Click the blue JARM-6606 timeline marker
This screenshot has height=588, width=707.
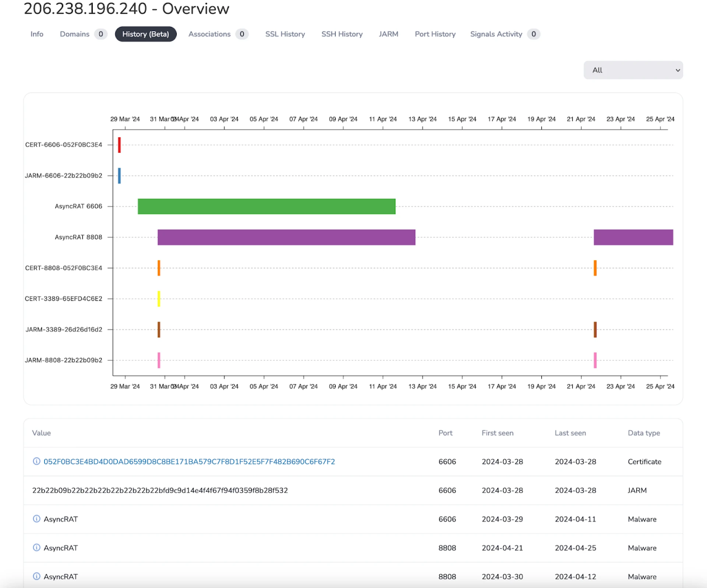click(x=119, y=176)
